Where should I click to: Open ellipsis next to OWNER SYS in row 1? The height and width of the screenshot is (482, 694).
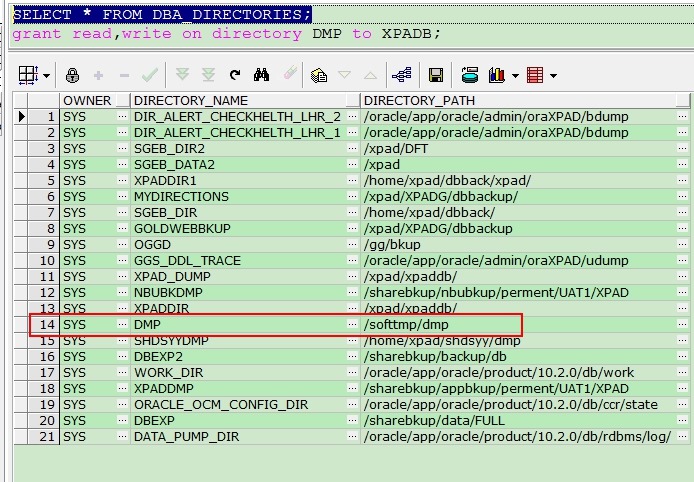pos(122,116)
